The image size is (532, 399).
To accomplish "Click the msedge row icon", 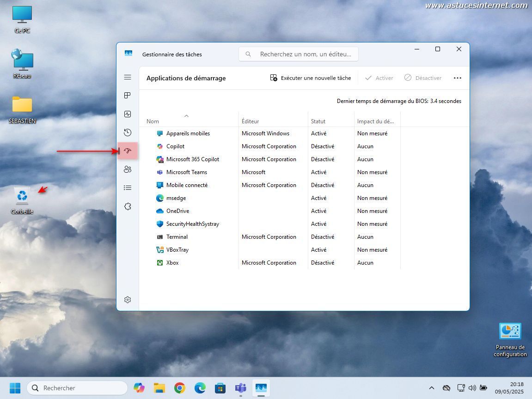I will (160, 198).
